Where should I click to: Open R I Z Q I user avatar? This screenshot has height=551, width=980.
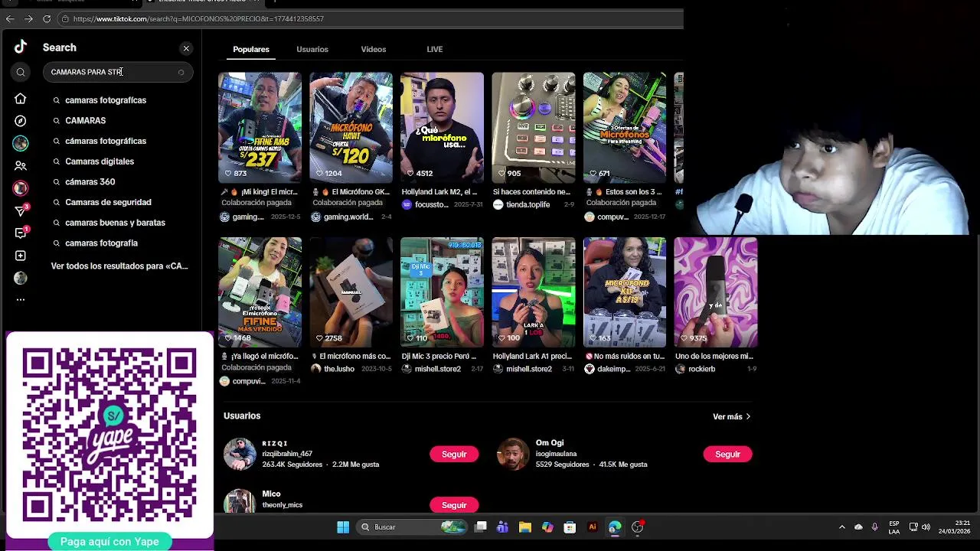pos(240,454)
